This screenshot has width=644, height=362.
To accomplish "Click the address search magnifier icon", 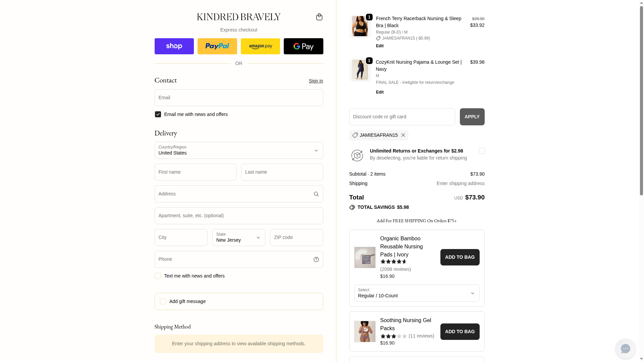I will tap(316, 194).
